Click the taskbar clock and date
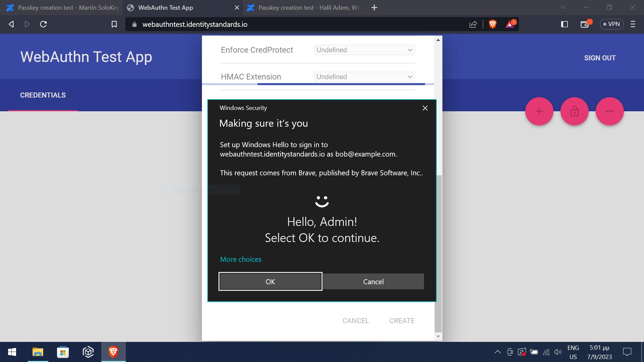This screenshot has width=644, height=362. (x=599, y=352)
